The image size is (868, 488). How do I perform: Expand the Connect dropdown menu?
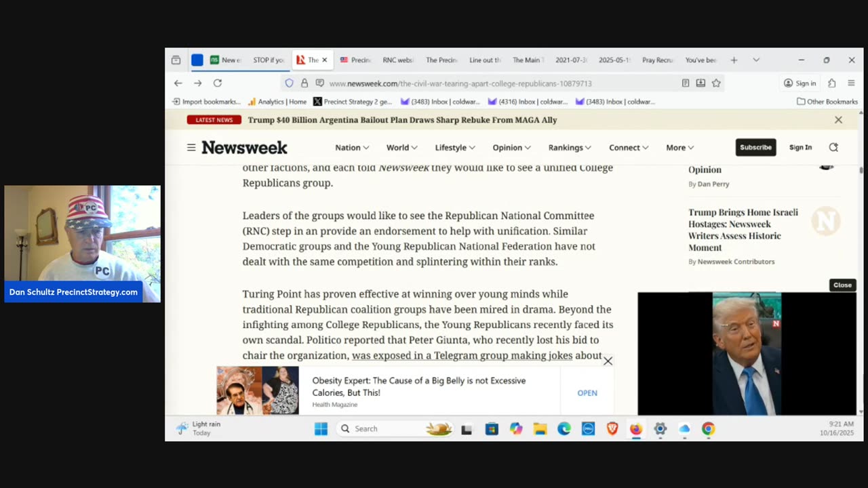629,147
